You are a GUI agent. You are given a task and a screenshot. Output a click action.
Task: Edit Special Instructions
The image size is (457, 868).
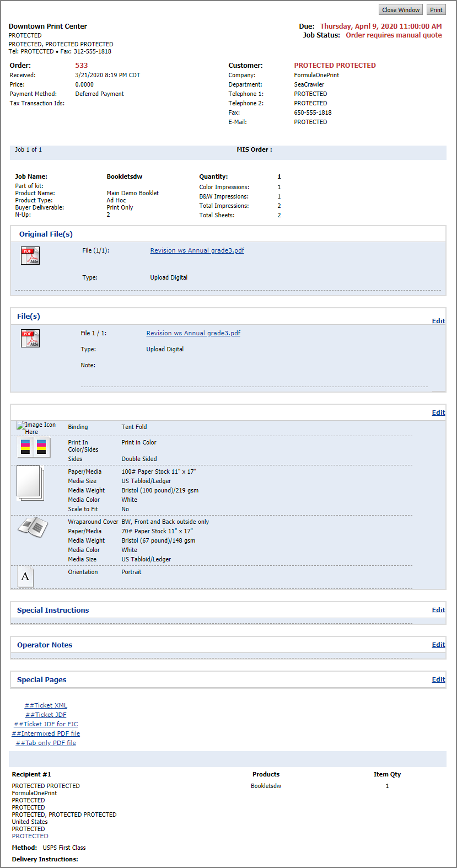tap(438, 610)
